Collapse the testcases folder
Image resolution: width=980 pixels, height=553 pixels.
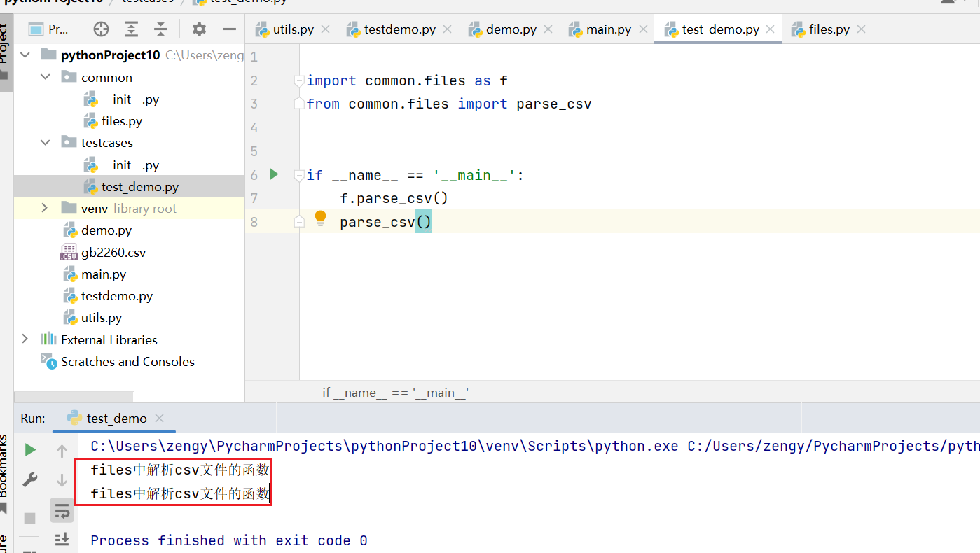[46, 142]
